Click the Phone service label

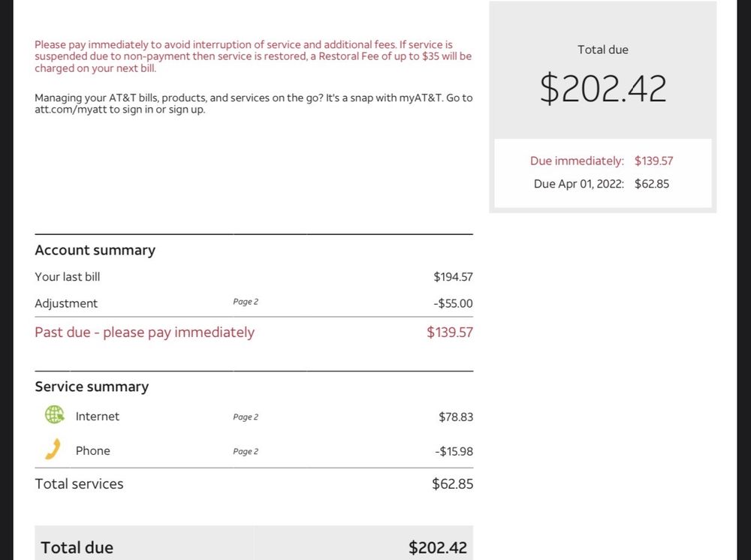pyautogui.click(x=92, y=451)
